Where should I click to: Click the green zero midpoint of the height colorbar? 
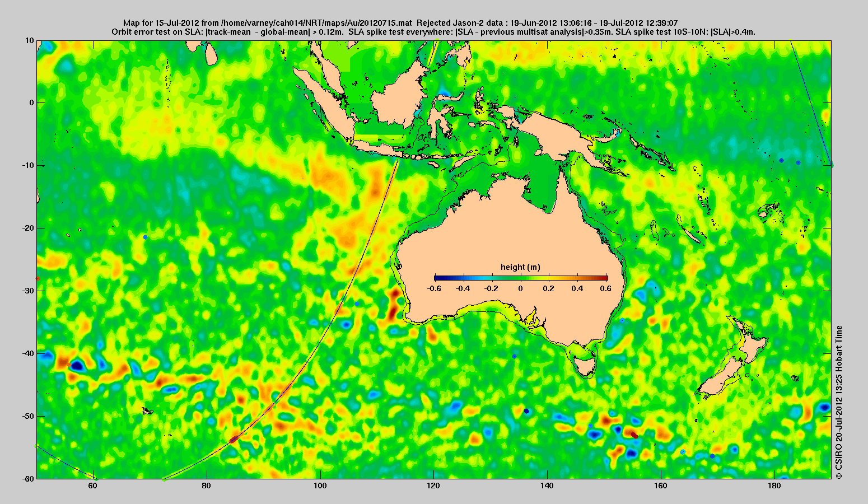click(x=521, y=278)
